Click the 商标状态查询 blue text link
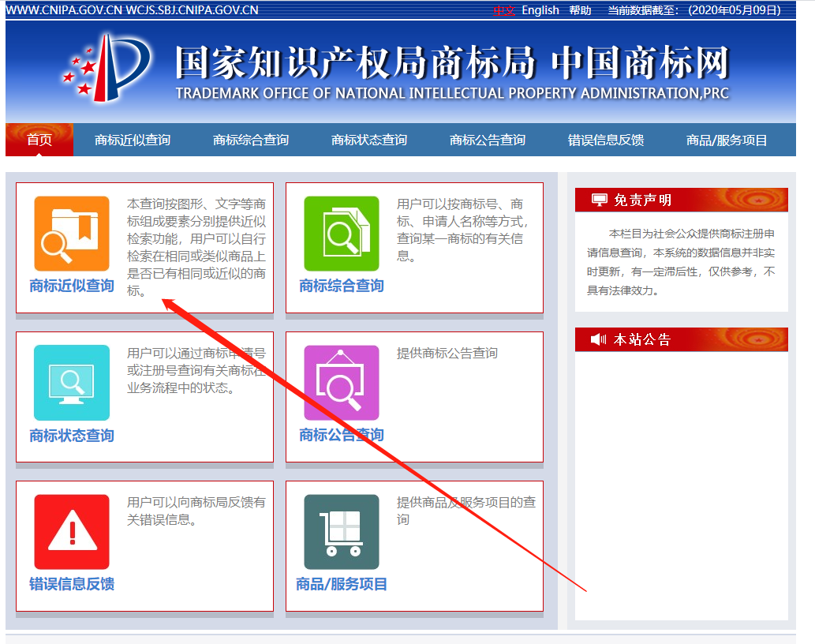Screen dimensions: 815x644 pyautogui.click(x=72, y=436)
